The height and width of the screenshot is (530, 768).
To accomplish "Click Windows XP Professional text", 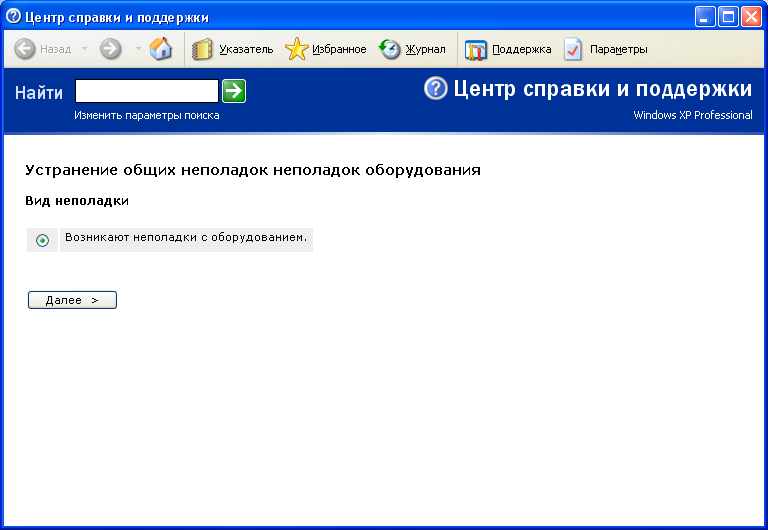I will (693, 115).
